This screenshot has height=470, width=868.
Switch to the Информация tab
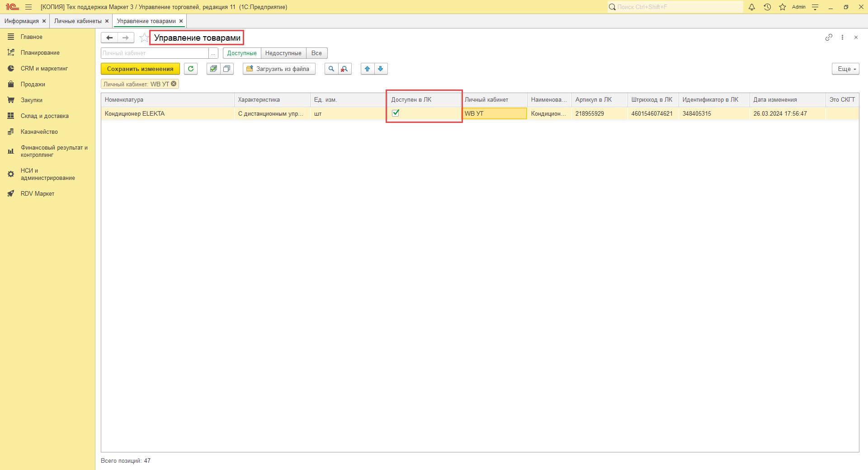coord(22,21)
